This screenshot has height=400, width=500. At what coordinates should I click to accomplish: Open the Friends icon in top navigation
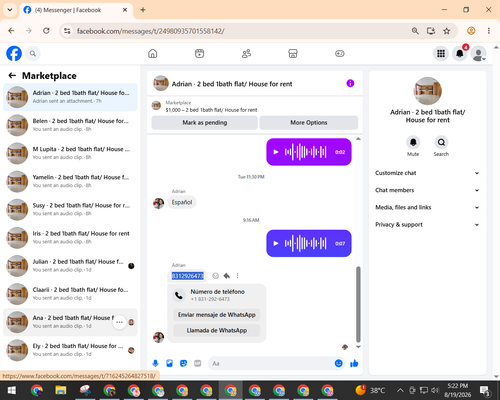[x=246, y=53]
